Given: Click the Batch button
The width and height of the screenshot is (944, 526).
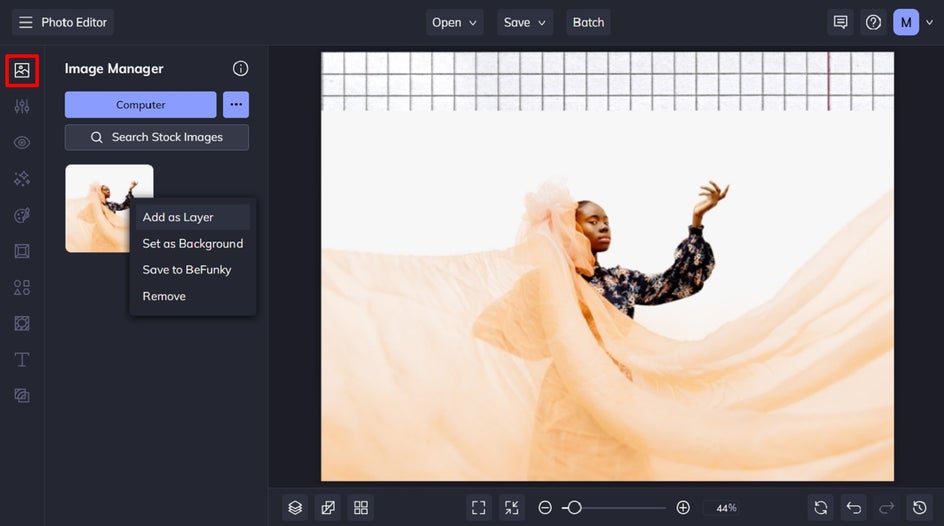Looking at the screenshot, I should [588, 22].
